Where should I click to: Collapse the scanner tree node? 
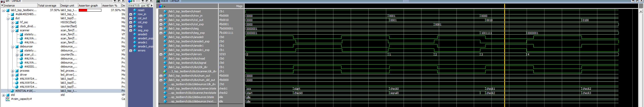pos(12,30)
